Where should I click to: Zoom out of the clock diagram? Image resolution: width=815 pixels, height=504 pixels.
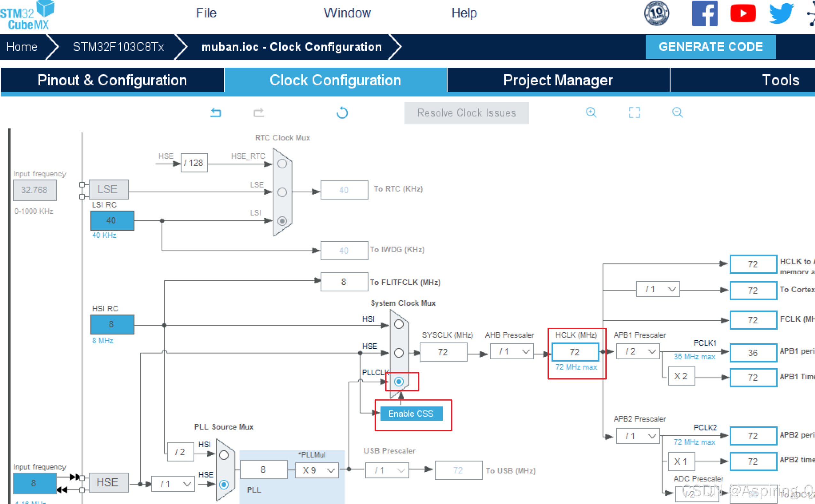(677, 112)
